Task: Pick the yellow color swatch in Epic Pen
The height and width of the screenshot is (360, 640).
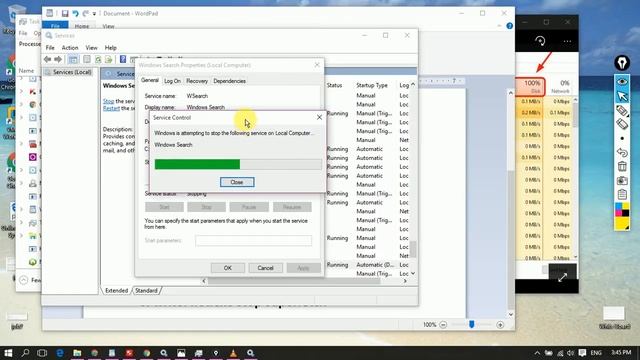Action: point(622,223)
